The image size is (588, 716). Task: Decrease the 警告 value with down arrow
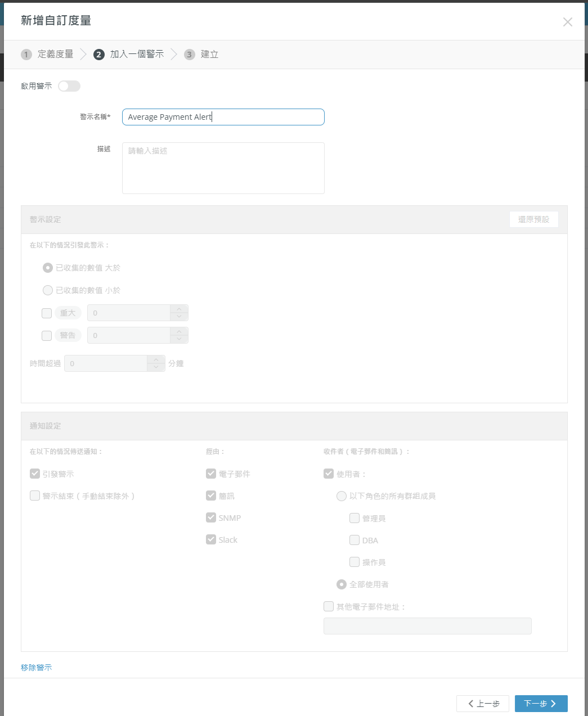179,339
